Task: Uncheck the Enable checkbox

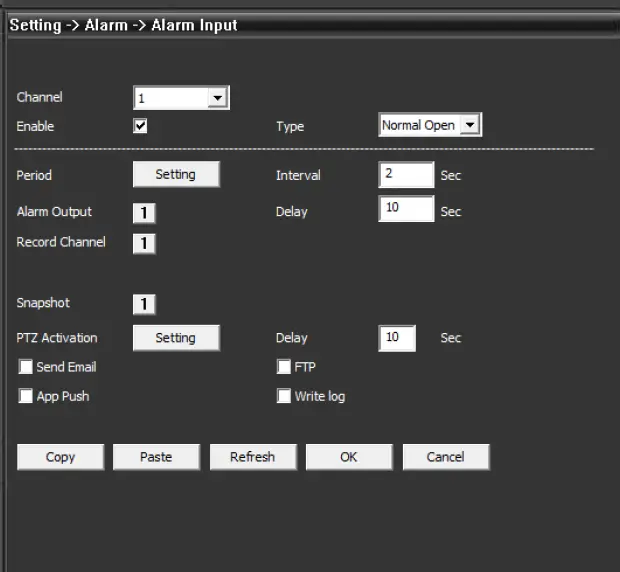Action: [141, 126]
